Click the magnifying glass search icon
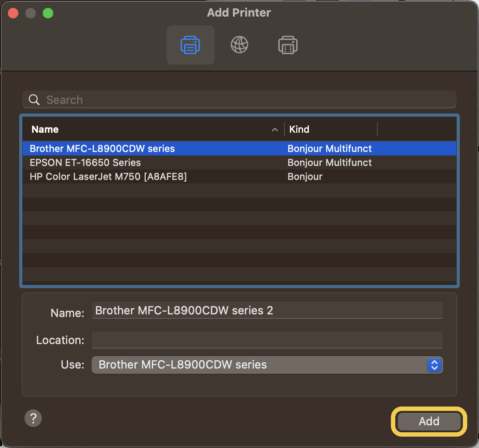Image resolution: width=479 pixels, height=448 pixels. click(34, 100)
